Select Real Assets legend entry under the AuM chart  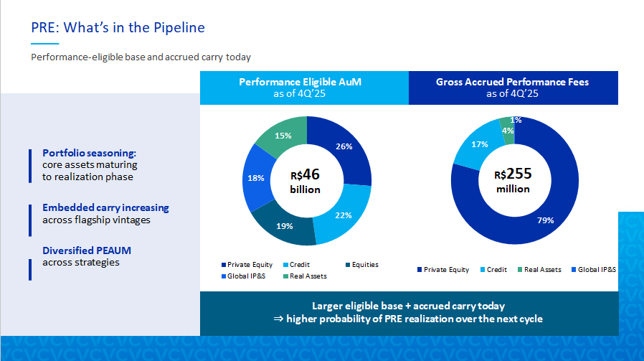[x=308, y=276]
